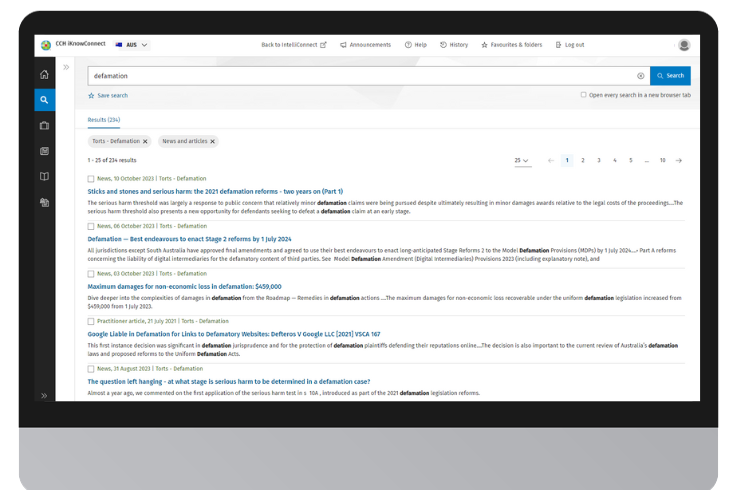This screenshot has height=490, width=735.
Task: Tick checkbox for 10 October 2023 news result
Action: point(91,179)
